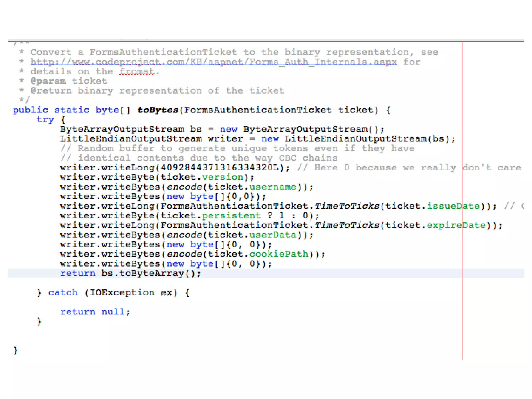Click the 'issueDate' field reference
The image size is (532, 399).
(x=453, y=206)
